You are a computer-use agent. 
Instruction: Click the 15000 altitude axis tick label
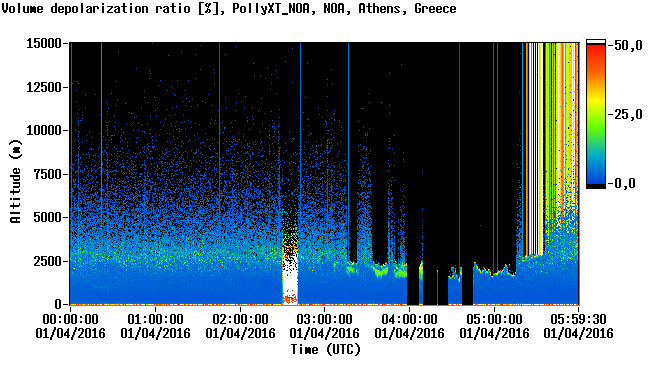(x=44, y=43)
